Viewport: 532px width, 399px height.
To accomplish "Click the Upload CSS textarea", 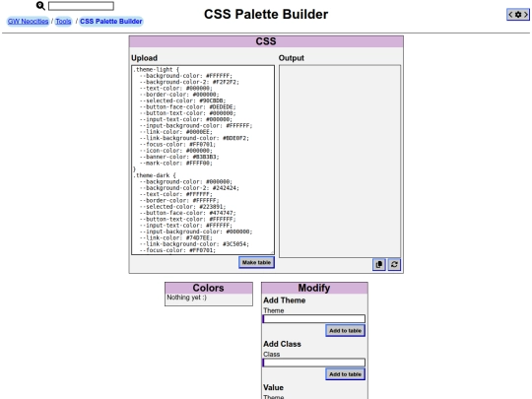I will coord(203,160).
